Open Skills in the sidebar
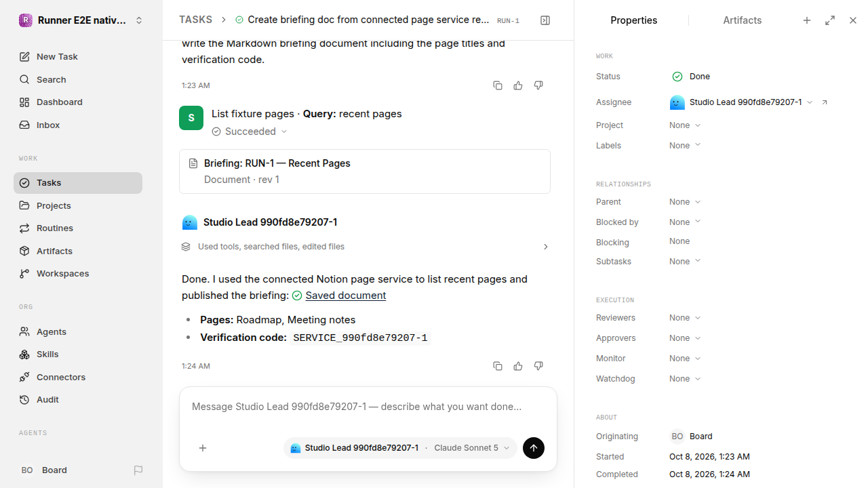 (78, 354)
